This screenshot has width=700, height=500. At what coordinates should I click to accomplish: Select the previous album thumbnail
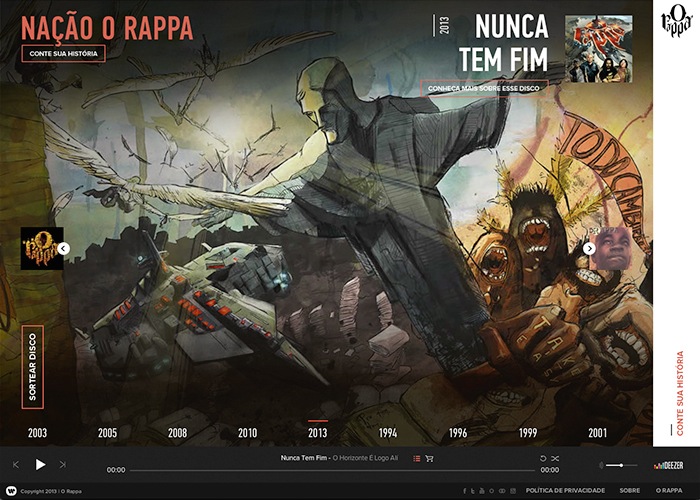pyautogui.click(x=42, y=249)
